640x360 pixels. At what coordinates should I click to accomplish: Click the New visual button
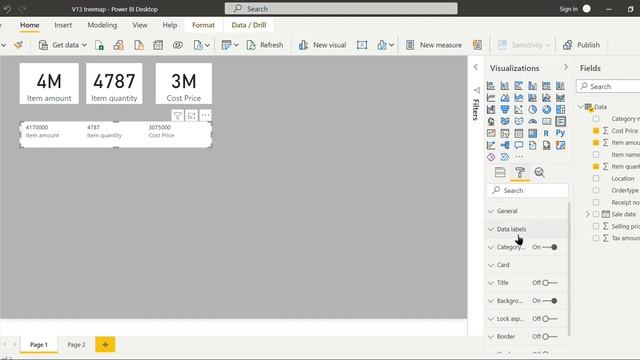(x=322, y=45)
